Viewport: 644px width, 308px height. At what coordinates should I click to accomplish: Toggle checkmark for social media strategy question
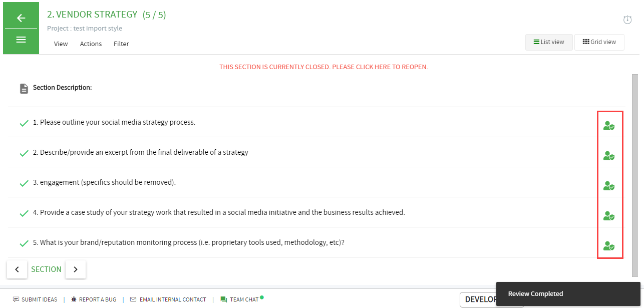[x=24, y=123]
